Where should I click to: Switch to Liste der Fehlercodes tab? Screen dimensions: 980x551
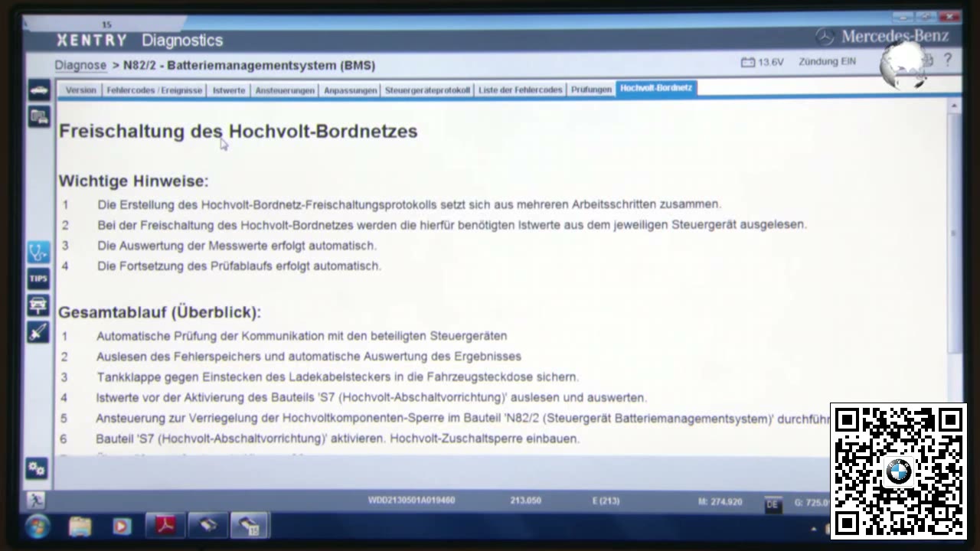(521, 90)
